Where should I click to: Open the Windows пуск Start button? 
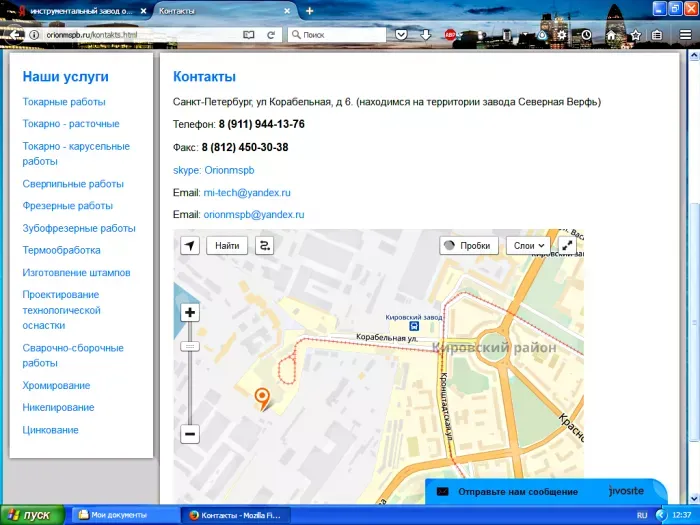[32, 515]
